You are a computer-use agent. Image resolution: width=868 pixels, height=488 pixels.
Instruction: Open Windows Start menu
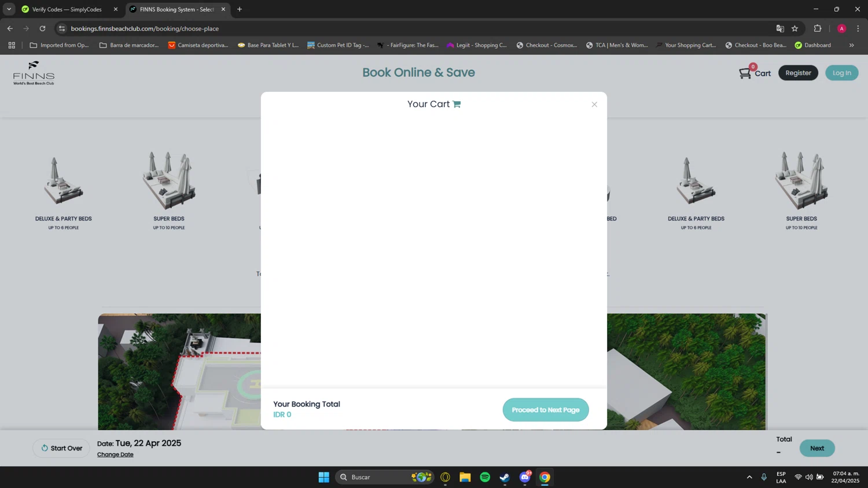pyautogui.click(x=324, y=477)
